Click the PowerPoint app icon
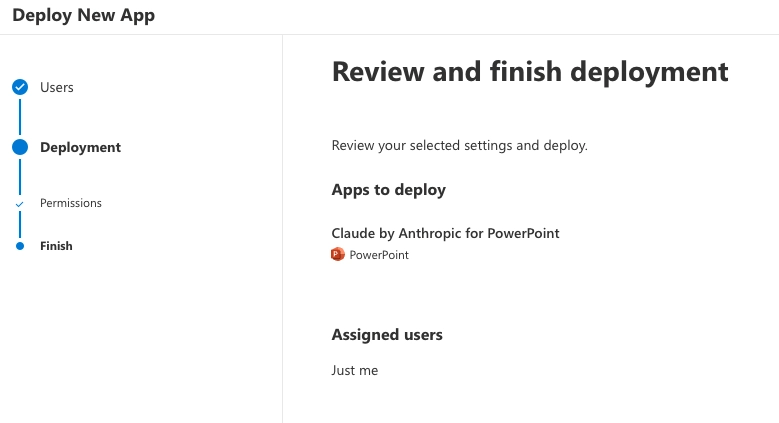 (x=338, y=255)
